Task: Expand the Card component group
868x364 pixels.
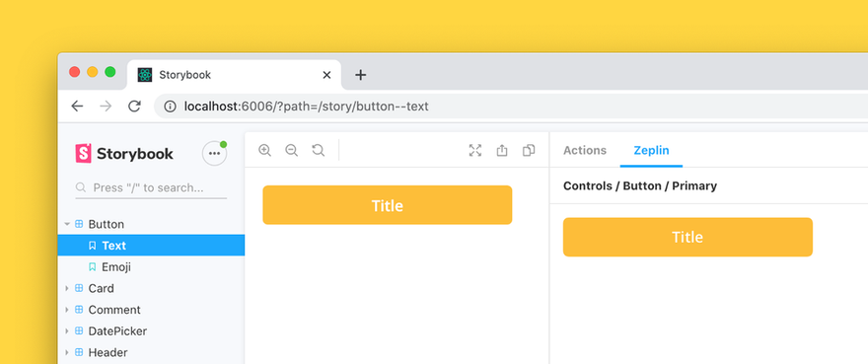Action: (x=67, y=288)
